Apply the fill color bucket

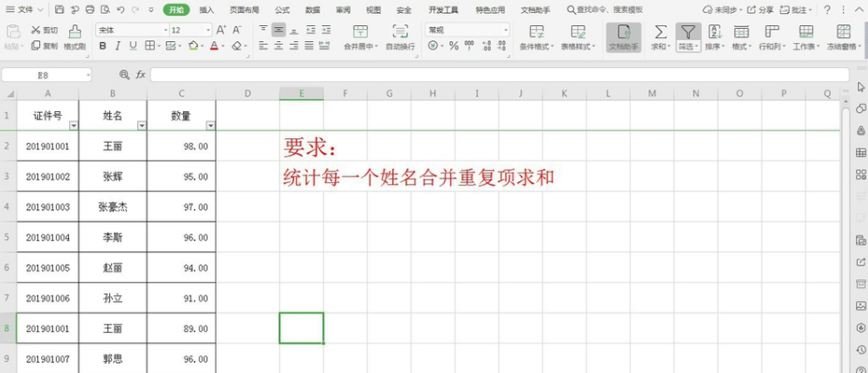(193, 46)
